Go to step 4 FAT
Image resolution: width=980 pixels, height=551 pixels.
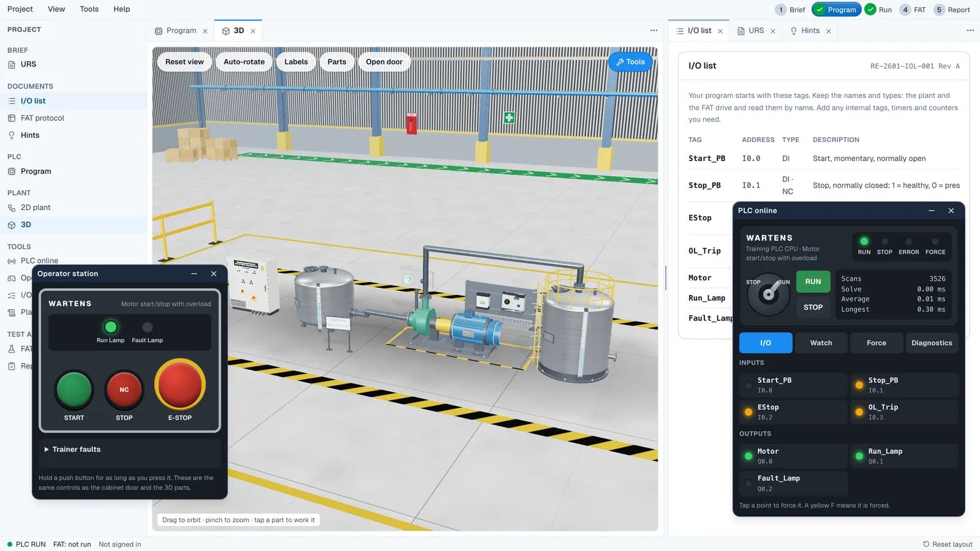[913, 10]
